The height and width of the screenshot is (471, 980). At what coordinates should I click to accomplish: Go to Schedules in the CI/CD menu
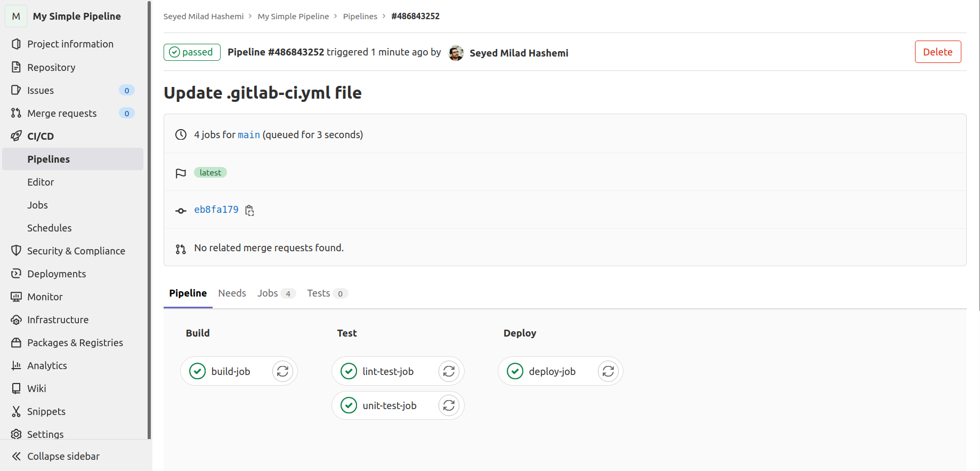pyautogui.click(x=49, y=228)
